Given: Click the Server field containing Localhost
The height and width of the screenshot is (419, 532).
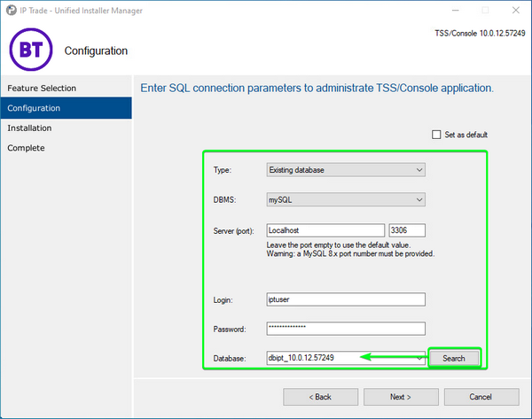Looking at the screenshot, I should (x=325, y=230).
